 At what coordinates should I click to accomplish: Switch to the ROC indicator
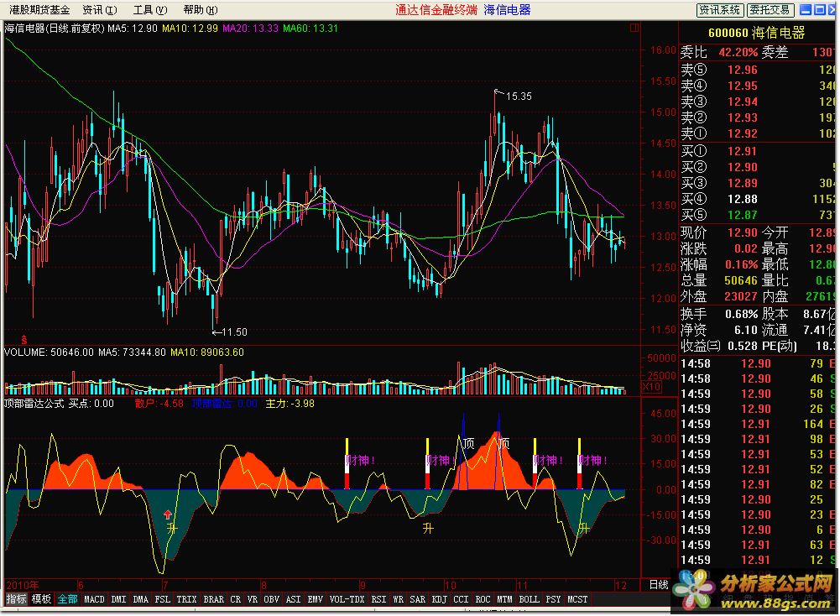(483, 599)
